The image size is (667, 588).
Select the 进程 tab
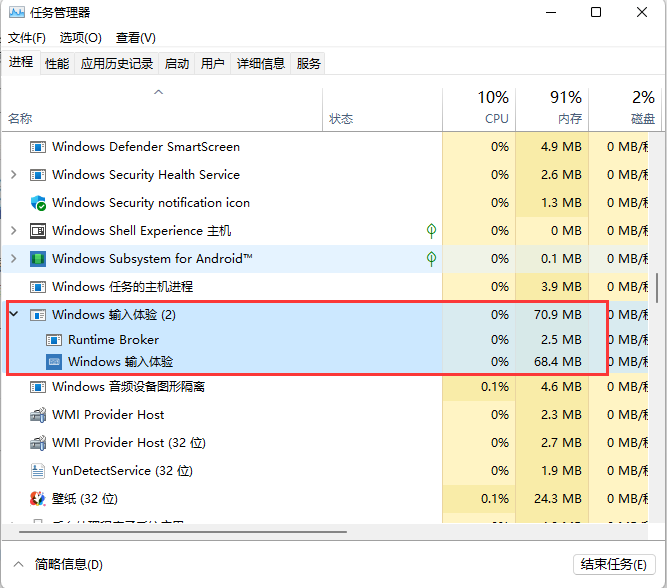point(21,62)
